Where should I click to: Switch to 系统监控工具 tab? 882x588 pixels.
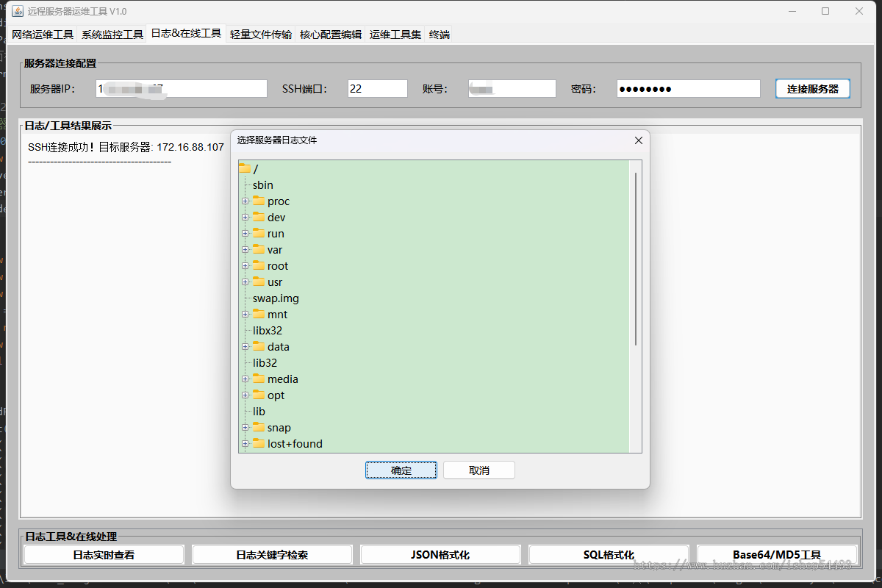tap(112, 35)
